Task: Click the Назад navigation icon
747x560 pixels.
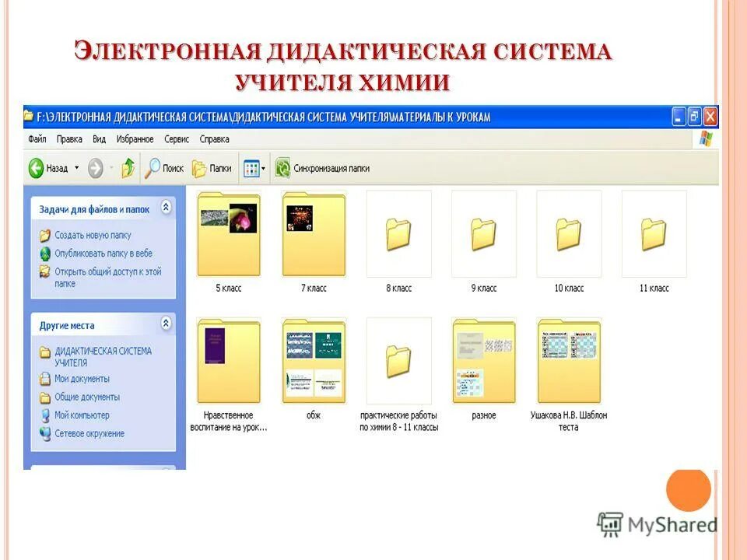Action: [35, 167]
